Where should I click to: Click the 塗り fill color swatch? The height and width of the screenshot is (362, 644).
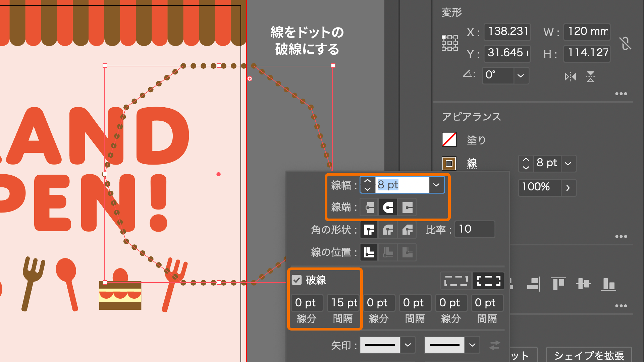(x=449, y=139)
